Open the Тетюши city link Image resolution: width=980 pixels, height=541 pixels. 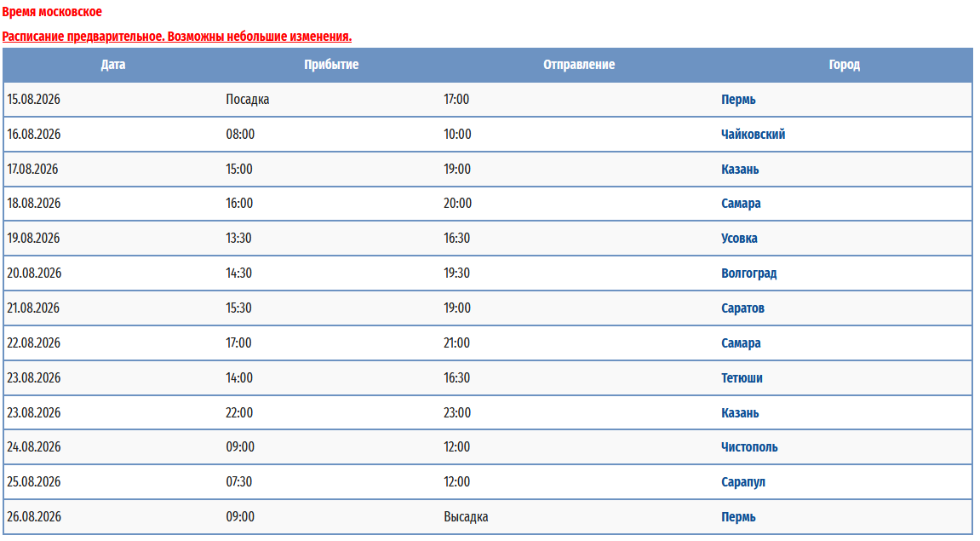pyautogui.click(x=742, y=378)
